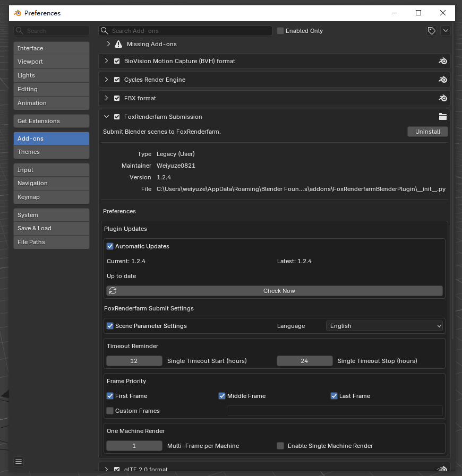Image resolution: width=462 pixels, height=476 pixels.
Task: Click the Single Timeout Start hours field
Action: (134, 361)
